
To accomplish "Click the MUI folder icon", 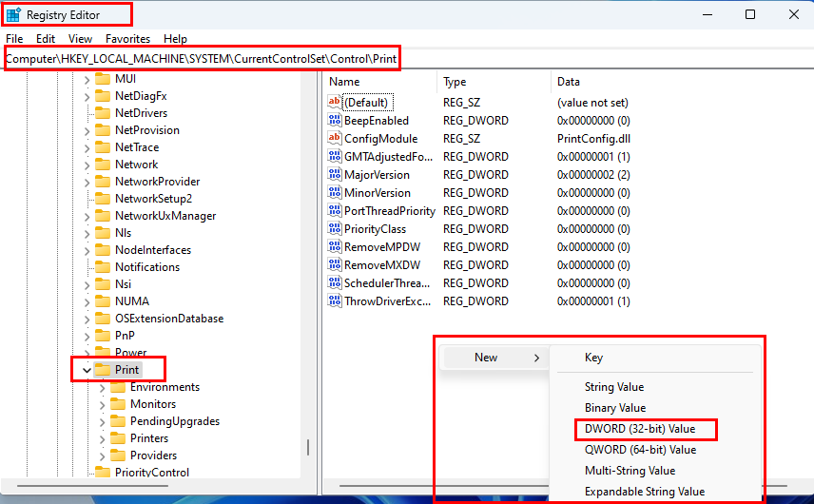I will (x=103, y=78).
